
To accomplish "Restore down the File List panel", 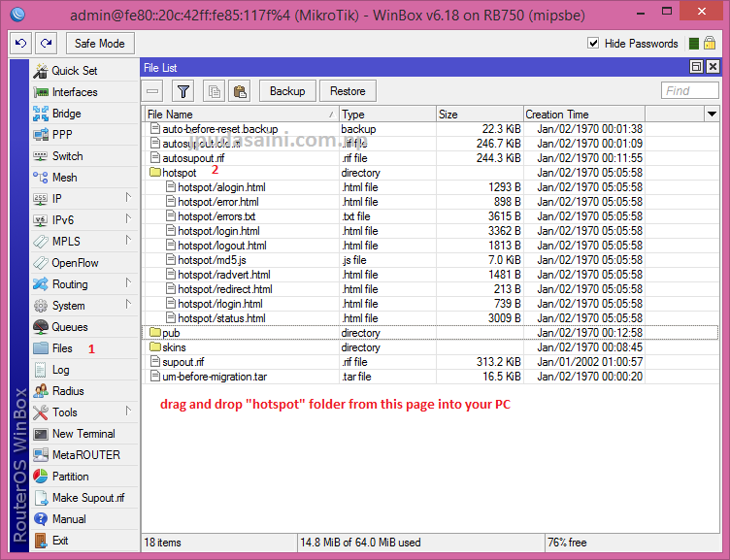I will 696,67.
